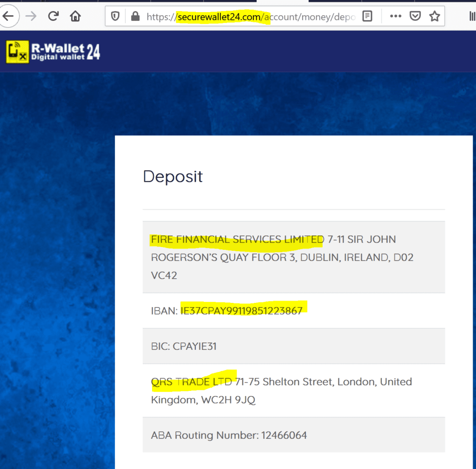View site security via the padlock icon
Viewport: 476px width, 469px height.
[x=135, y=16]
